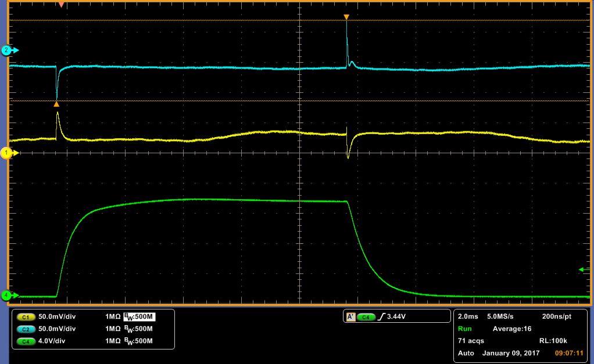Select the channel 4 green ground reference marker

point(7,295)
